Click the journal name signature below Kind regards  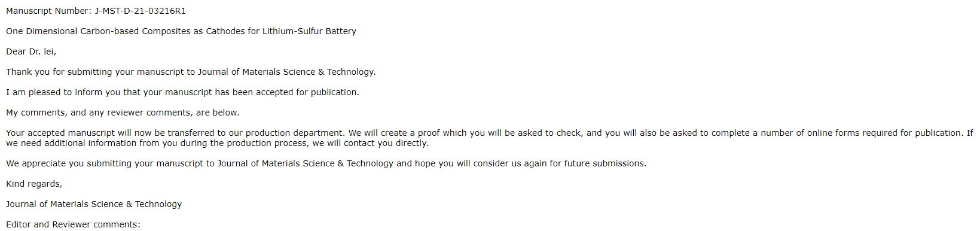click(x=94, y=204)
